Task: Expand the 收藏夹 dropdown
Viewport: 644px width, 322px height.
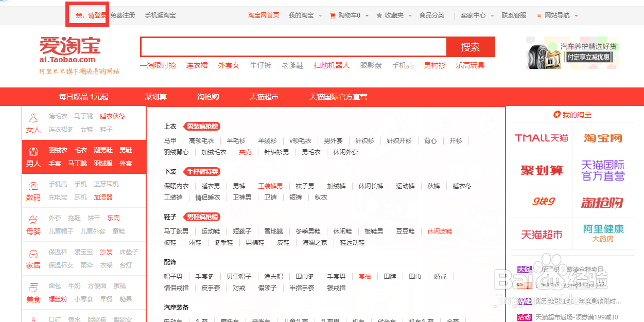Action: [x=410, y=15]
